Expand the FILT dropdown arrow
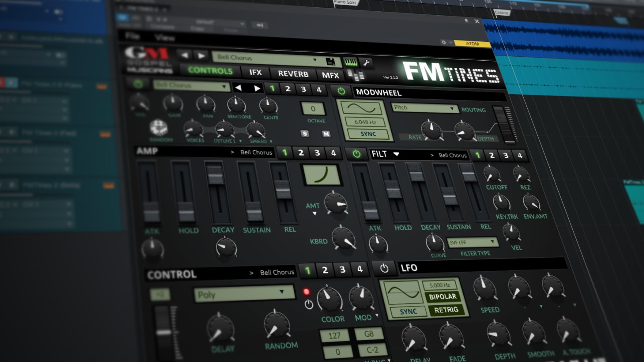 tap(396, 154)
